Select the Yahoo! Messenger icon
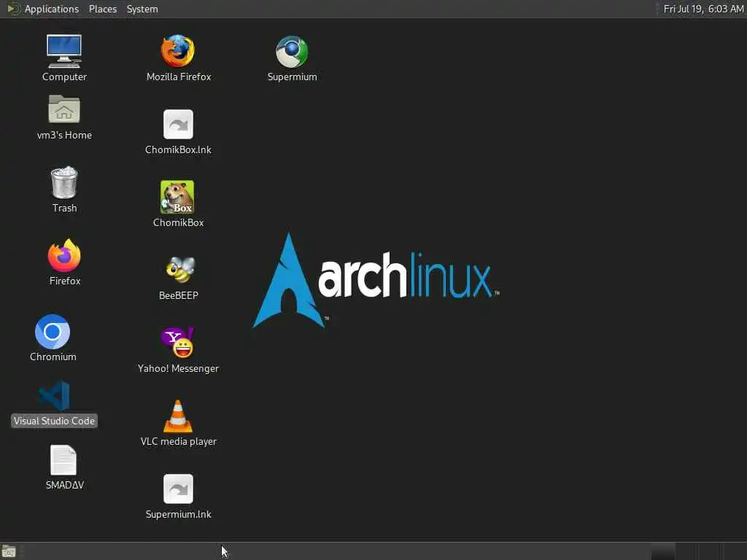 tap(177, 343)
